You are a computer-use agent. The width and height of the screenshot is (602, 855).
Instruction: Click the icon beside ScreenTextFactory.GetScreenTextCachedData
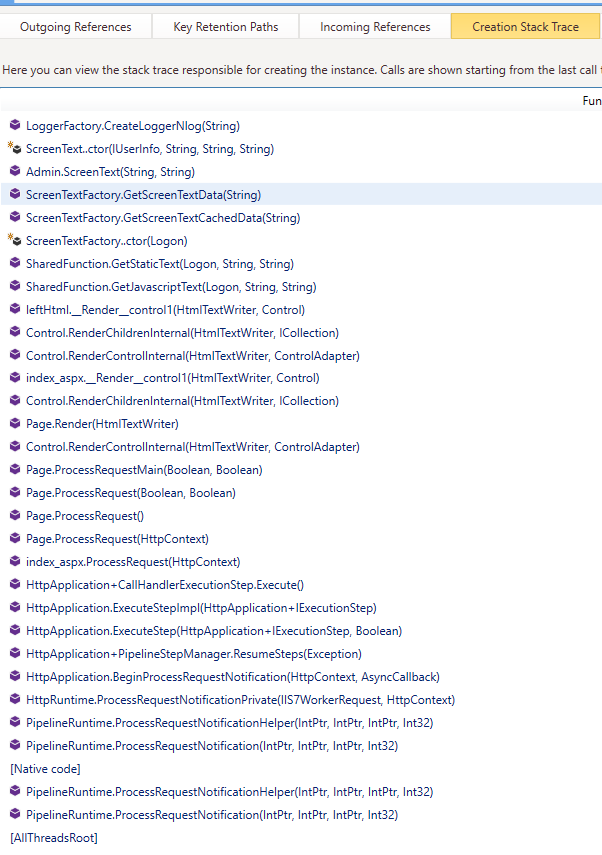pos(15,217)
